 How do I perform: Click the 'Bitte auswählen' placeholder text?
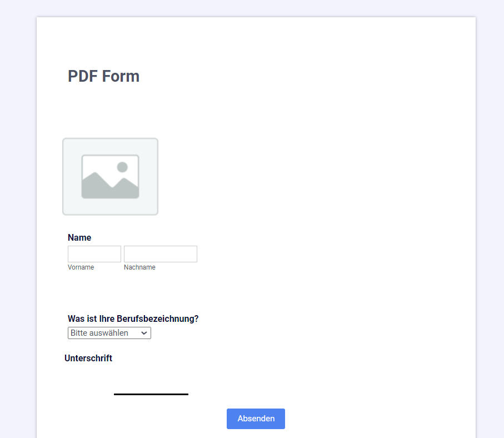(x=99, y=333)
